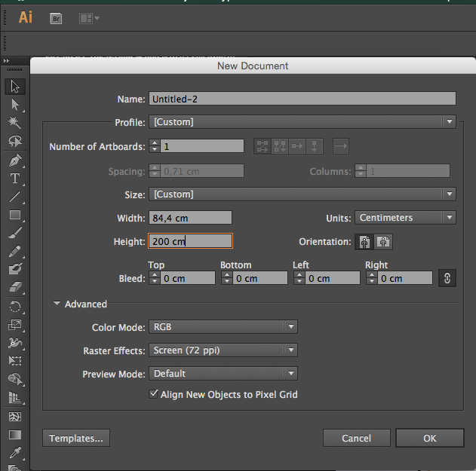
Task: Select the Type tool
Action: coord(15,179)
